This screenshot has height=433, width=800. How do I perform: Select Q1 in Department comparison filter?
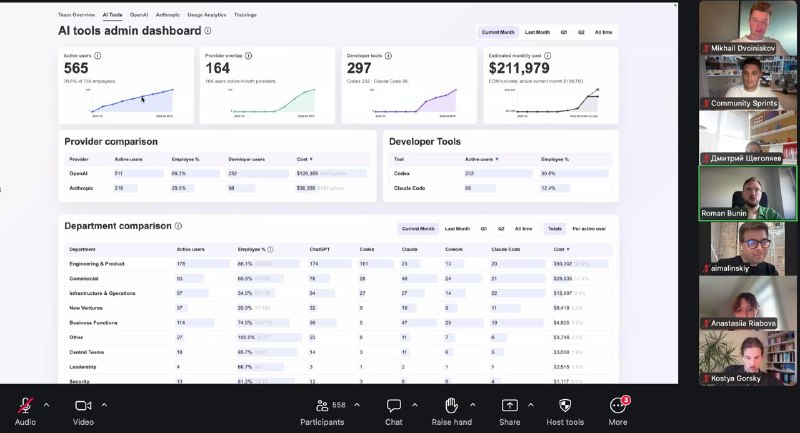click(484, 228)
